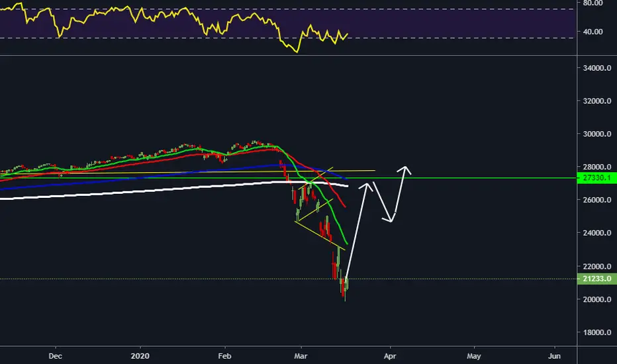This screenshot has height=364, width=617.
Task: Click the 20000.0 price axis value
Action: (x=597, y=299)
